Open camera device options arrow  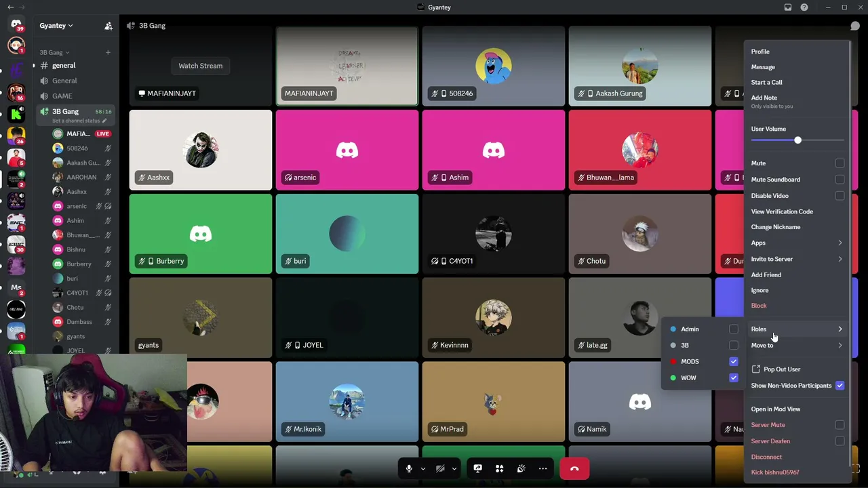pos(454,468)
